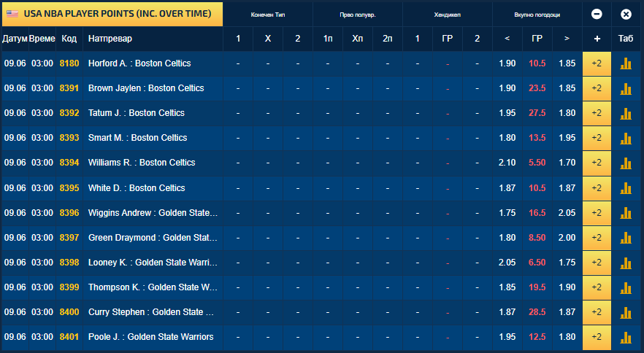The height and width of the screenshot is (353, 644).
Task: Collapse the NBA Player Points section with minus icon
Action: pos(597,15)
